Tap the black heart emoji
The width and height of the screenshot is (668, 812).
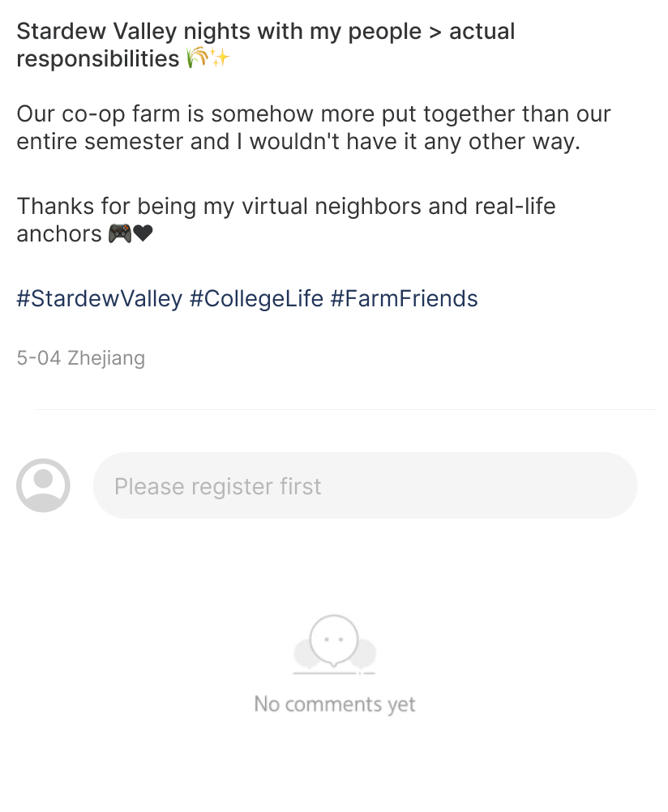tap(143, 234)
